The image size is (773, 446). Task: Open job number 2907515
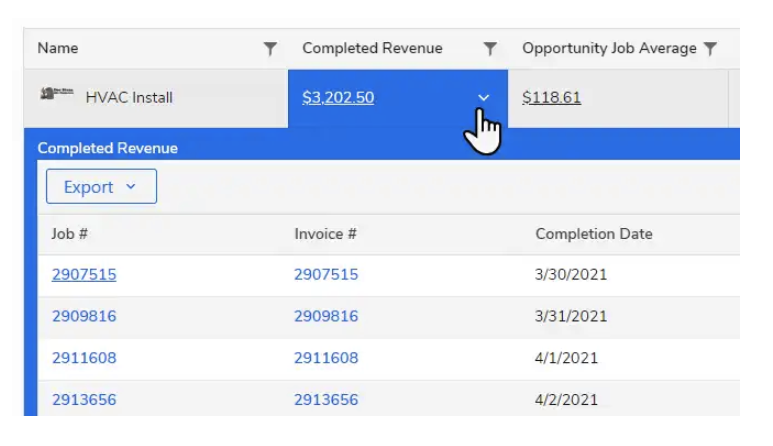[84, 274]
